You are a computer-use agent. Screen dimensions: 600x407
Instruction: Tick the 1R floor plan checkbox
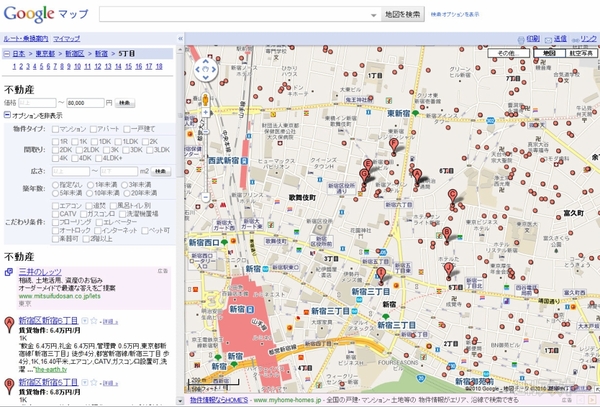coord(55,142)
